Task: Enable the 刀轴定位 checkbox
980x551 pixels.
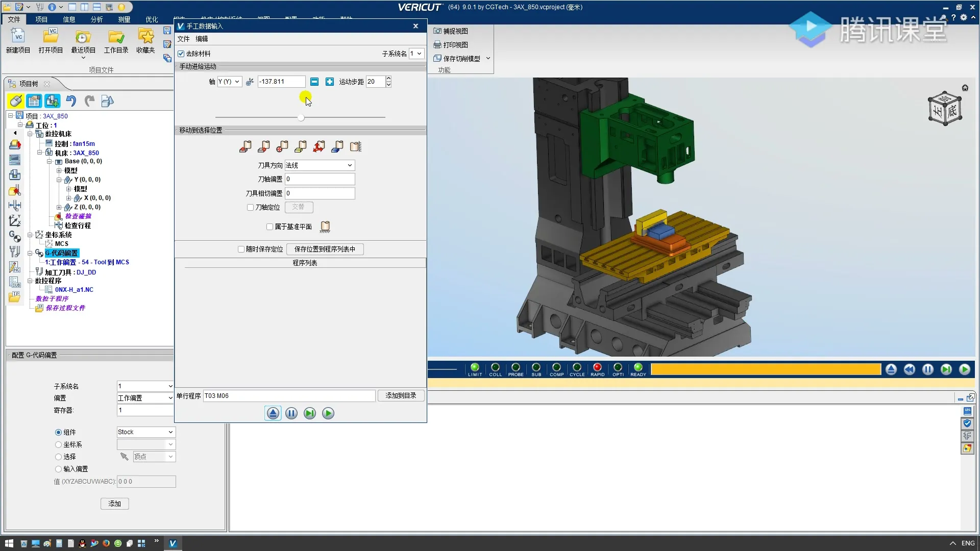Action: 250,207
